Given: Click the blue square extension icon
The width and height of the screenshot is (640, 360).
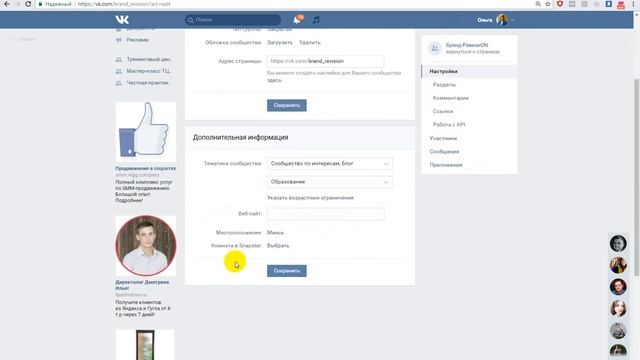Looking at the screenshot, I should tap(609, 4).
